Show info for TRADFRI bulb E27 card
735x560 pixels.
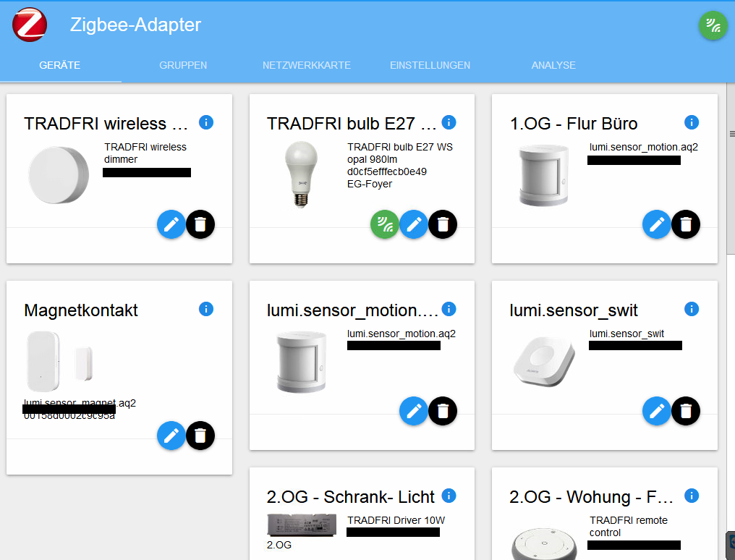pos(449,122)
